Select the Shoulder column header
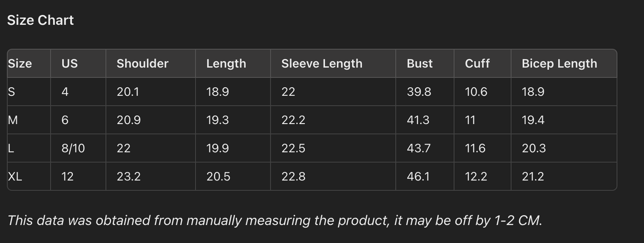This screenshot has height=243, width=644. 142,64
